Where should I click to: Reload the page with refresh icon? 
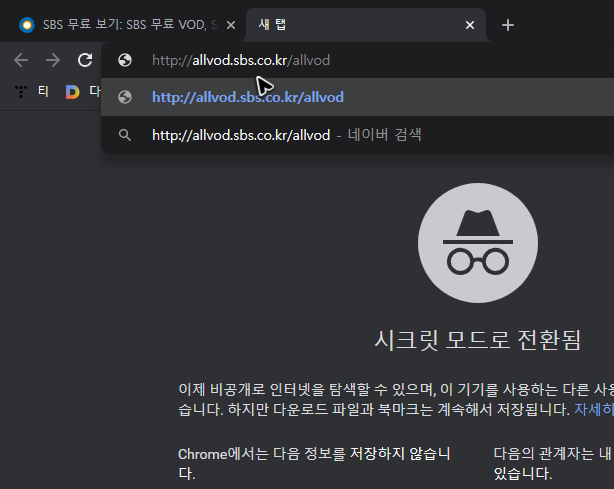pyautogui.click(x=85, y=60)
